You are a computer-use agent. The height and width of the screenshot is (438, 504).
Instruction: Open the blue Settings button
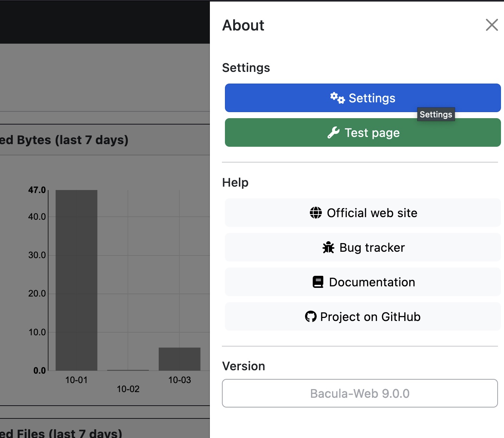pyautogui.click(x=363, y=98)
